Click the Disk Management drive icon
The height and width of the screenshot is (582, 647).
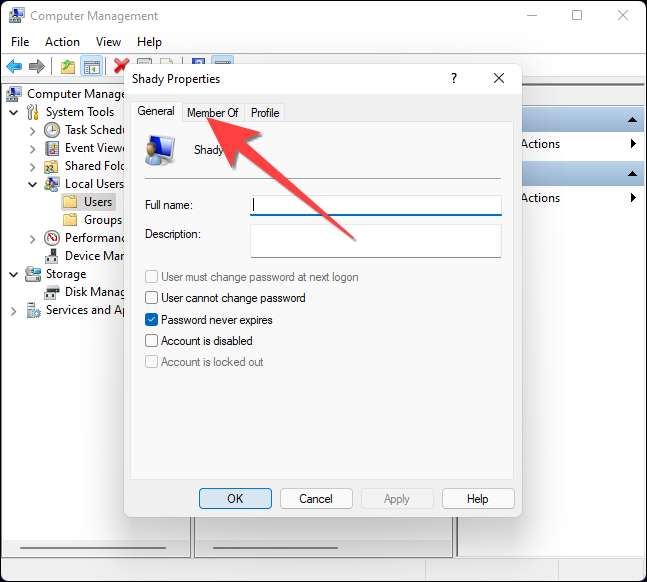[52, 292]
